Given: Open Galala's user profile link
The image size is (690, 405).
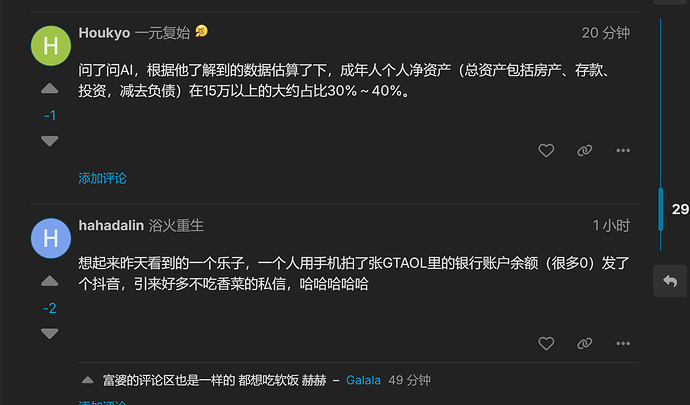Looking at the screenshot, I should pyautogui.click(x=363, y=380).
